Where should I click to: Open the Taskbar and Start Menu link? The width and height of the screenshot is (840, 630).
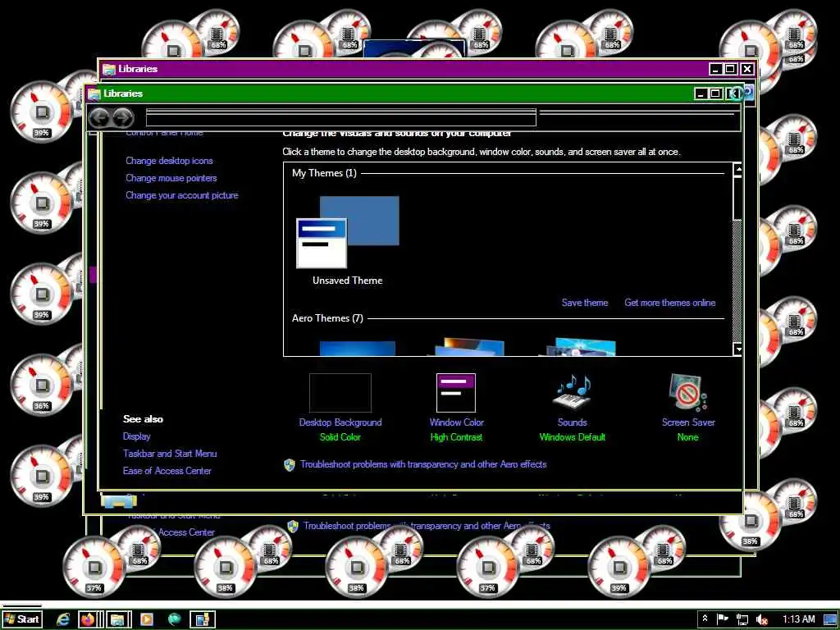170,453
